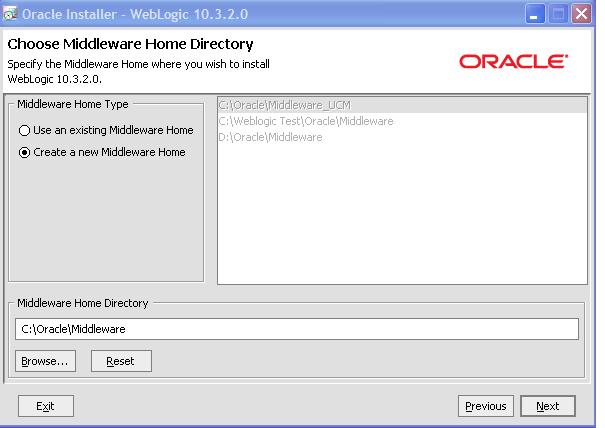The width and height of the screenshot is (605, 428).
Task: Go back with the Previous button
Action: tap(486, 406)
